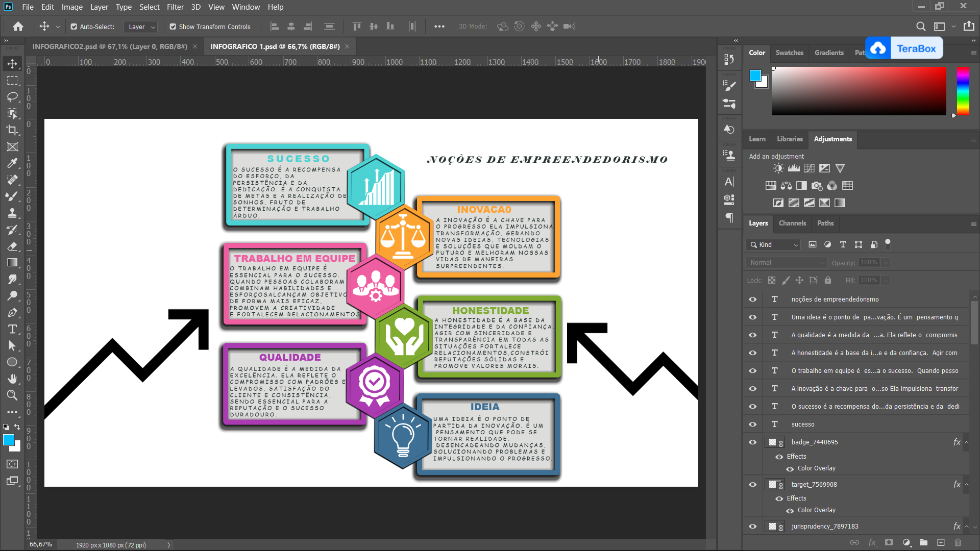The width and height of the screenshot is (980, 551).
Task: Switch to INFOGRAFICO2.psd document tab
Action: pos(110,46)
